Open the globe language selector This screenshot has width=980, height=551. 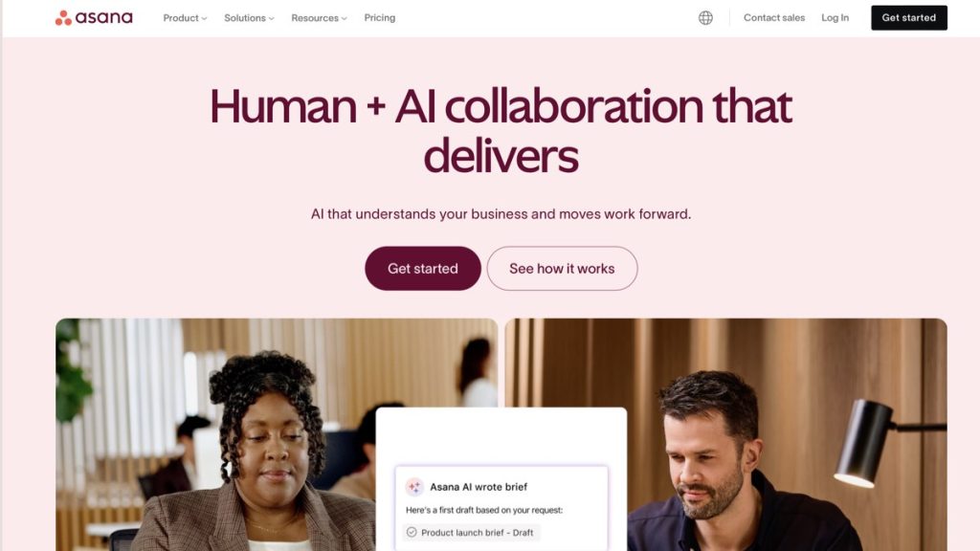coord(705,17)
